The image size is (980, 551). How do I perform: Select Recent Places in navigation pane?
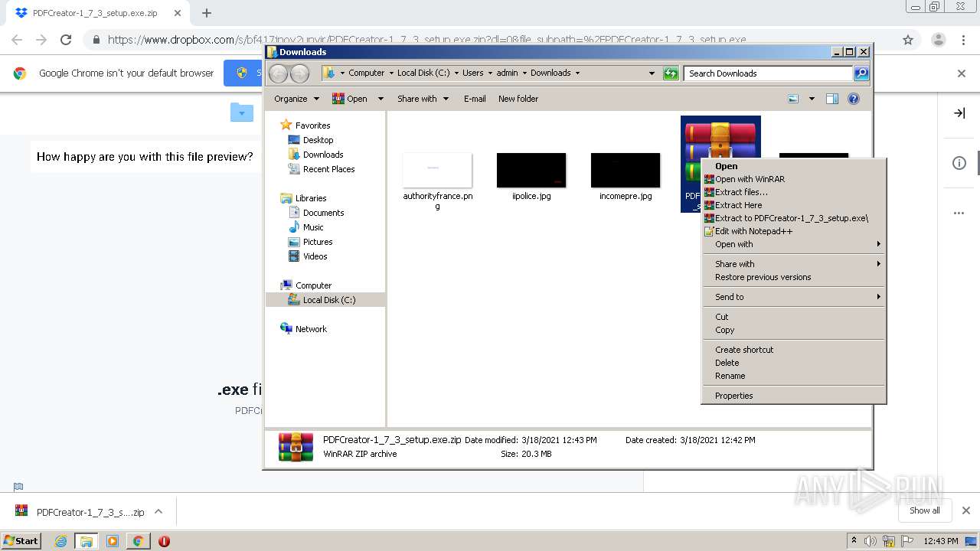322,169
